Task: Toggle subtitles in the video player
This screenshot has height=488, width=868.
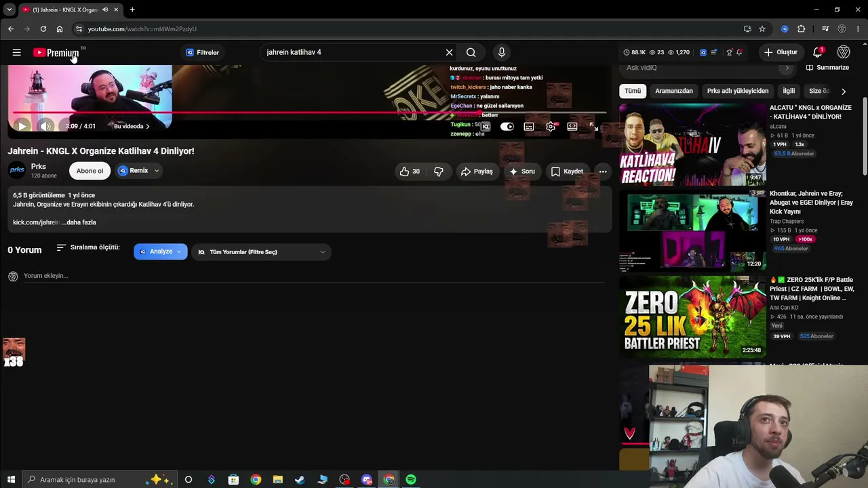Action: (x=529, y=127)
